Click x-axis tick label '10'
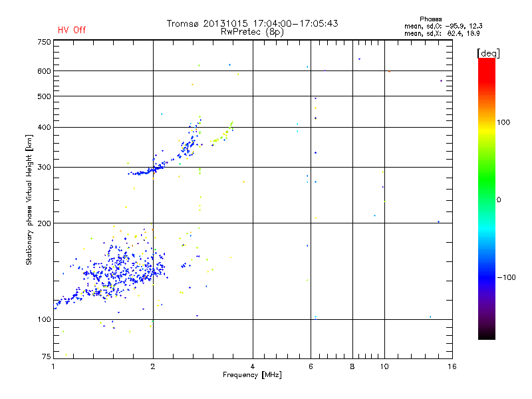532x399 pixels. (x=384, y=366)
